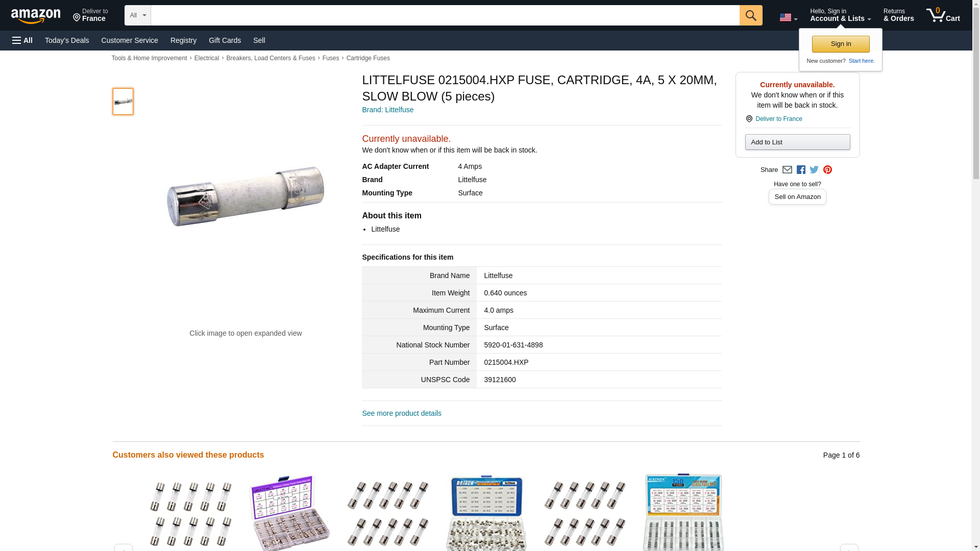980x551 pixels.
Task: Select the fuse image thumbnail
Action: pos(123,101)
